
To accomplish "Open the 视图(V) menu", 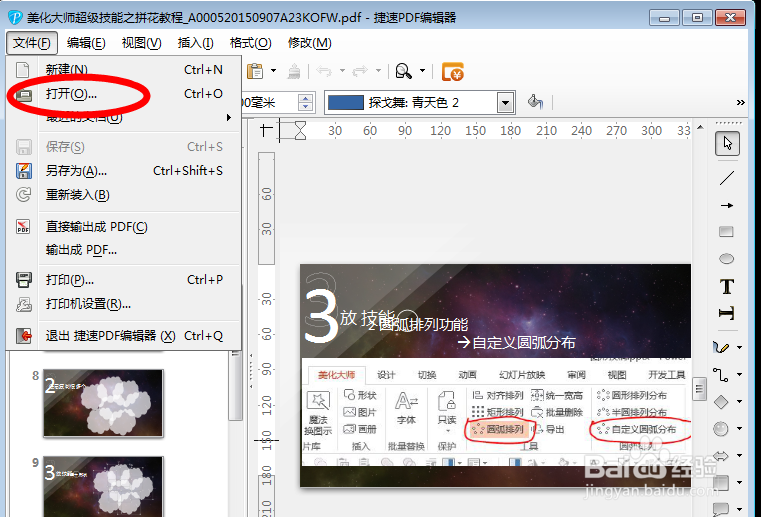I will 141,43.
